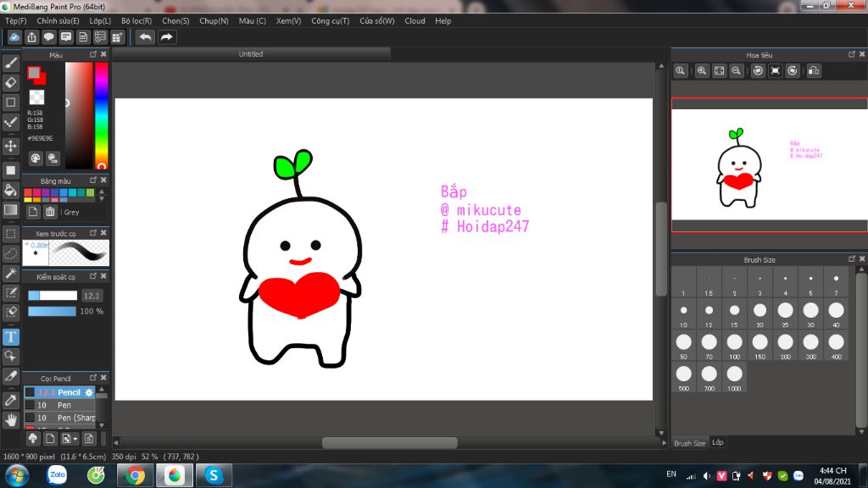Pick the Eyedropper tool
The height and width of the screenshot is (488, 868).
11,399
